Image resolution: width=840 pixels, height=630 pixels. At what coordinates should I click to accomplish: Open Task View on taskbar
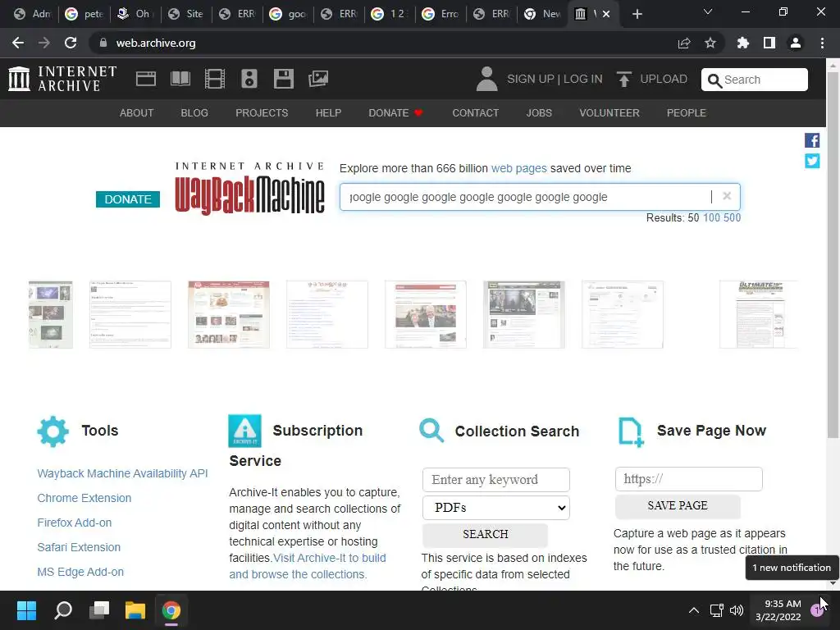coord(99,610)
